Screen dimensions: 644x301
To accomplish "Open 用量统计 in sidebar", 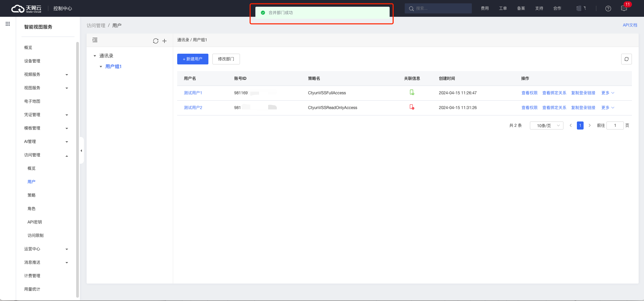I will click(32, 289).
